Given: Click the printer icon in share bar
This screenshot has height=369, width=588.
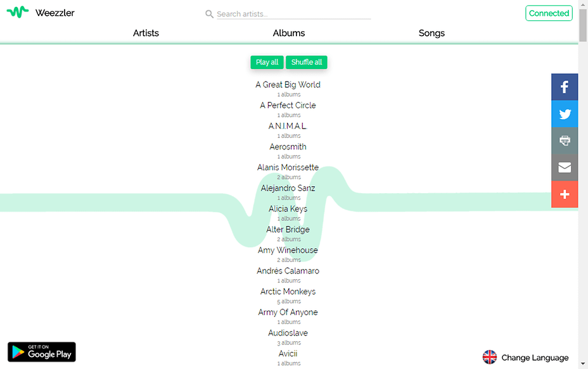Looking at the screenshot, I should (565, 141).
